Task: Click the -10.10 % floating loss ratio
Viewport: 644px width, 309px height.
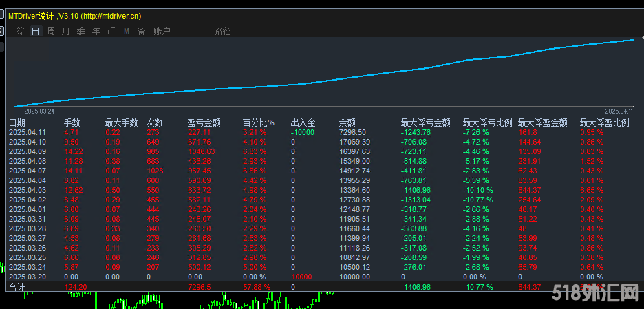Action: tap(478, 190)
